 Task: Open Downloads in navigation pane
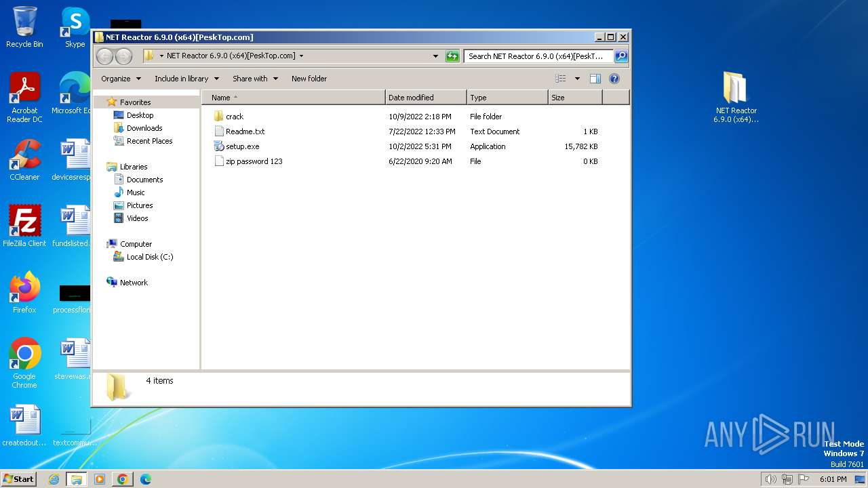(144, 128)
